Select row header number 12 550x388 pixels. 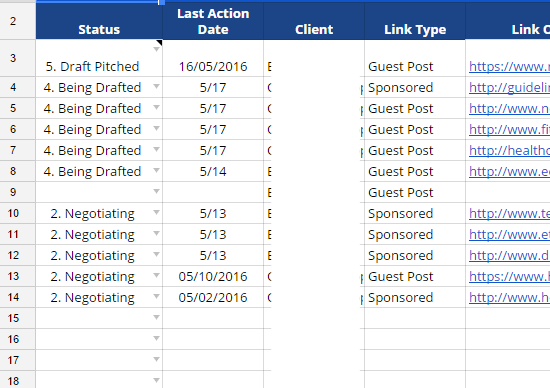13,255
